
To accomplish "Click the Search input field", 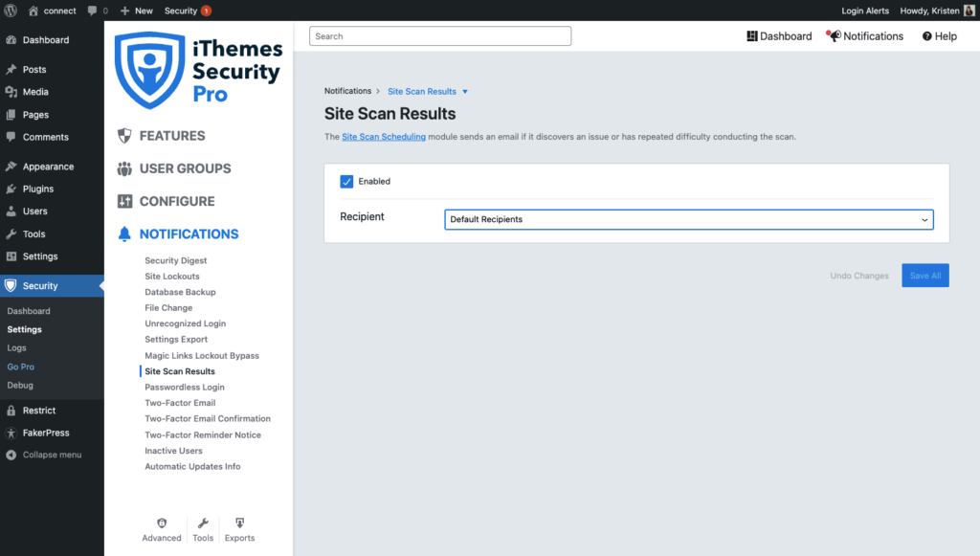I will 440,36.
